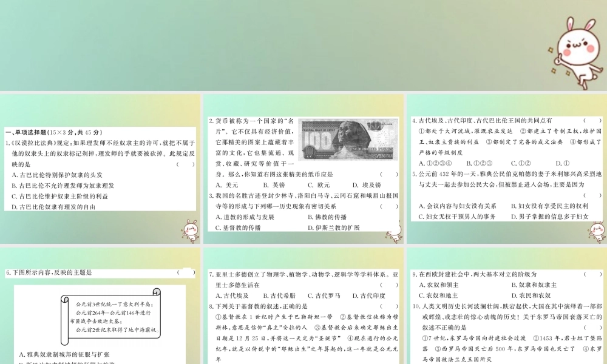Open the slide with questions 4 and 5
Screen dimensions: 607x364
(507, 169)
